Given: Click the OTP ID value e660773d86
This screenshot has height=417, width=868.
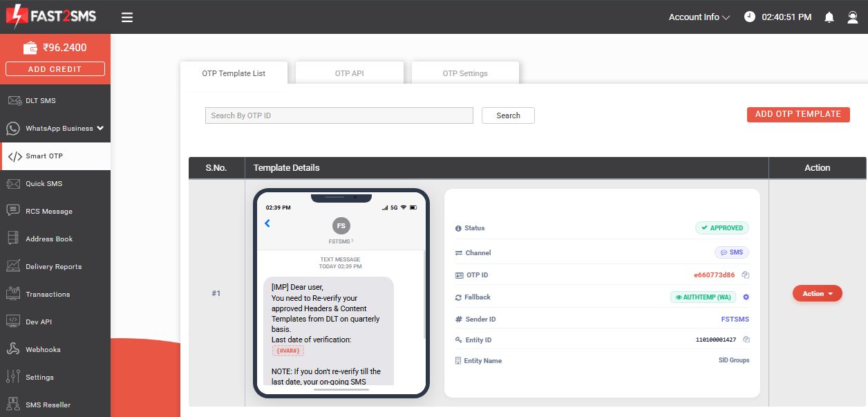Looking at the screenshot, I should click(x=715, y=275).
